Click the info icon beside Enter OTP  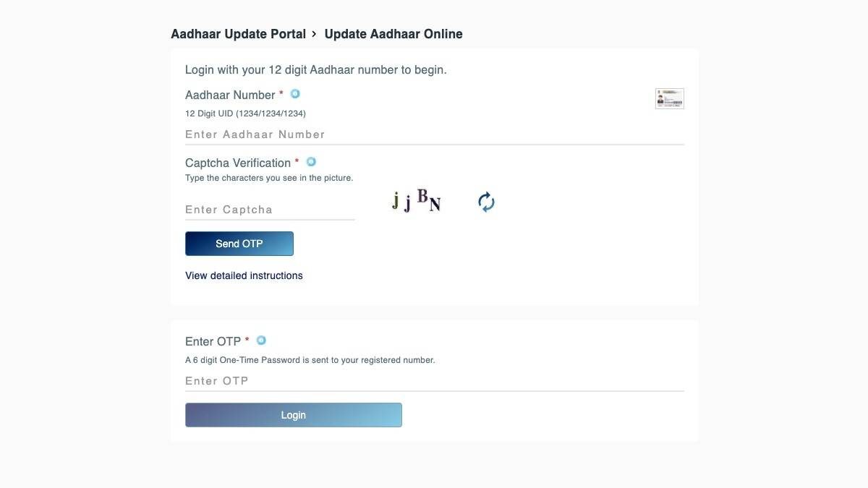pyautogui.click(x=261, y=341)
